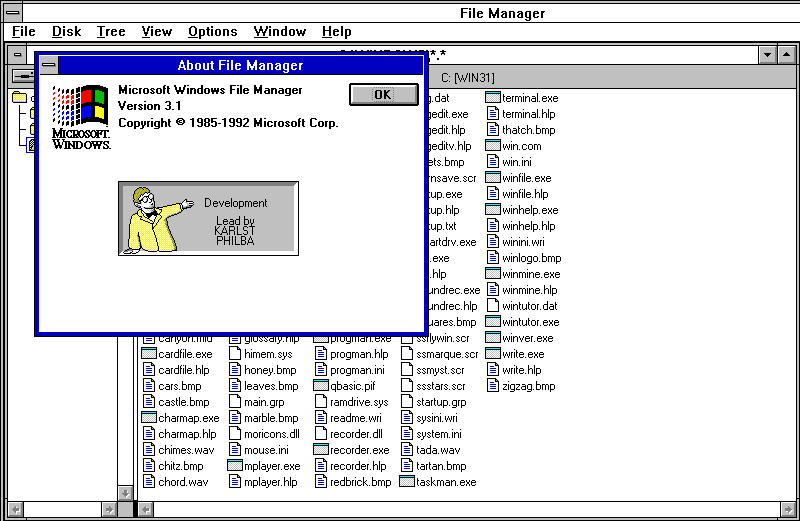Image resolution: width=800 pixels, height=521 pixels.
Task: Select the winhelp.exe program icon
Action: [492, 209]
